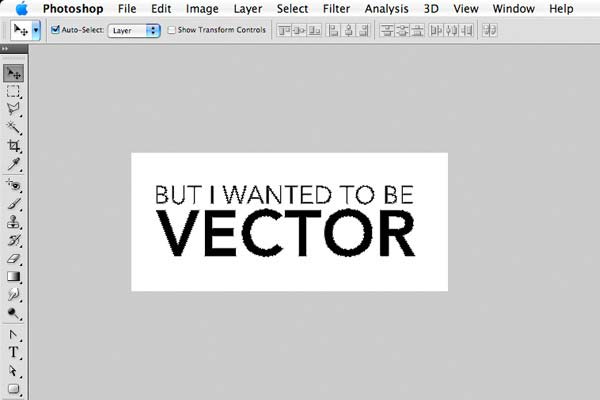Click the Align Bottom Edges icon

(x=314, y=30)
